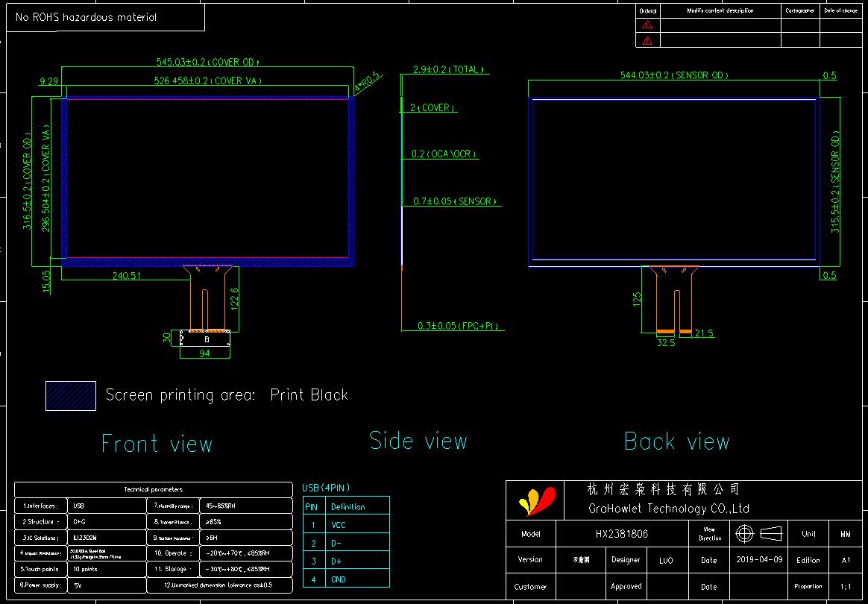Screen dimensions: 868x604
Task: Select the '315.5±0.2 (SENSOR OD)' vertical dimension
Action: click(x=835, y=182)
